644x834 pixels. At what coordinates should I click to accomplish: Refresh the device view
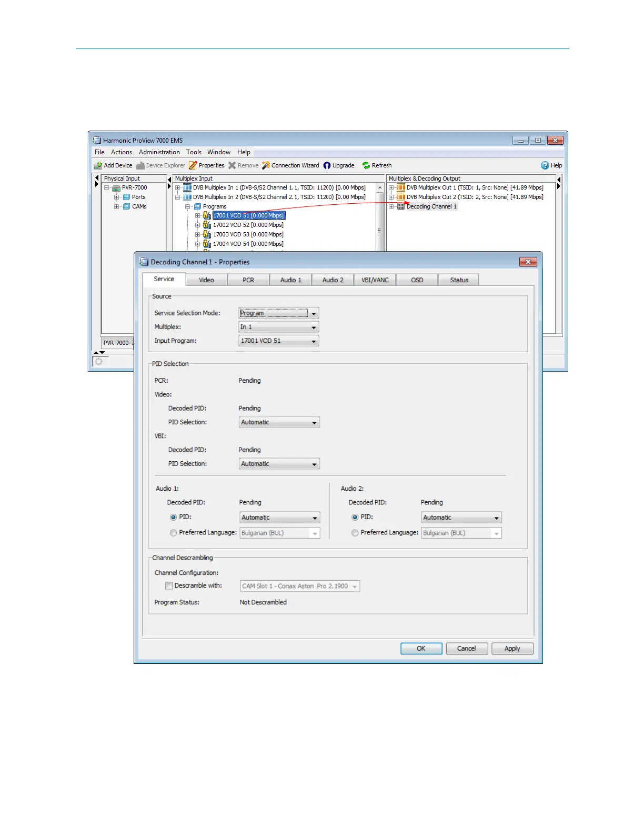click(366, 165)
